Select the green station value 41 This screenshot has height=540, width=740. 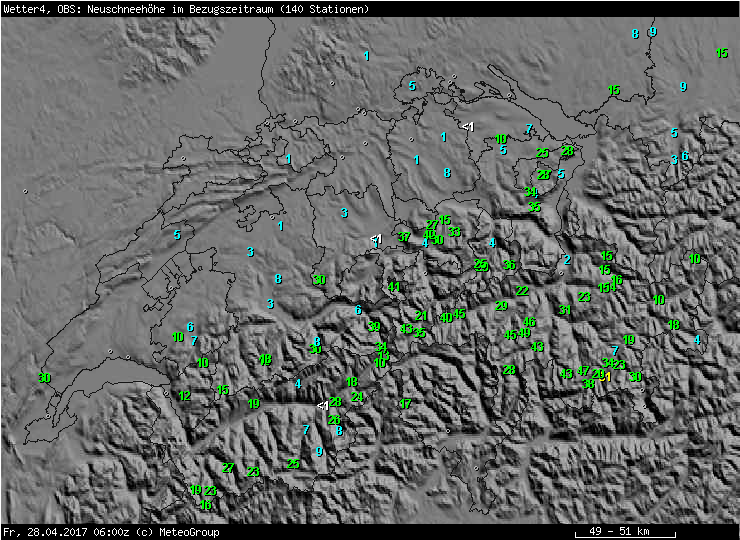[394, 287]
